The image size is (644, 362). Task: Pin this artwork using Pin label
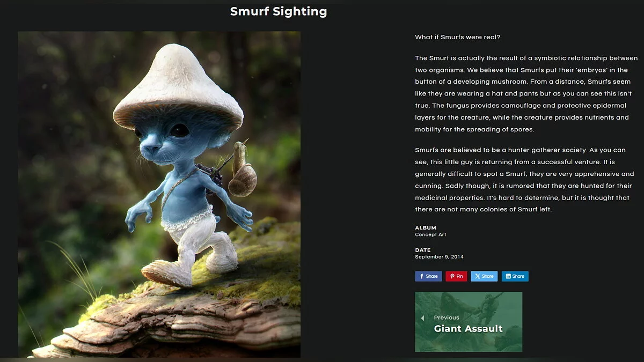(x=460, y=277)
